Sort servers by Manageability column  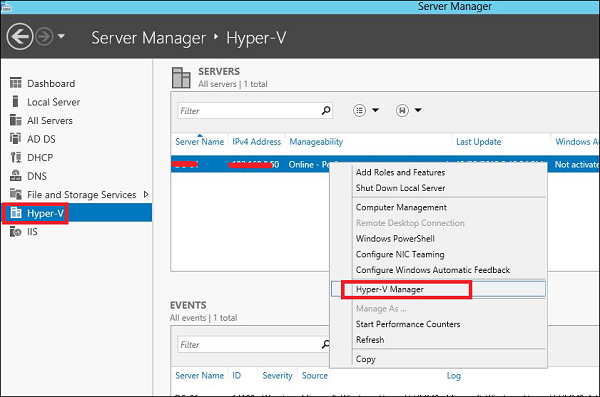point(316,142)
